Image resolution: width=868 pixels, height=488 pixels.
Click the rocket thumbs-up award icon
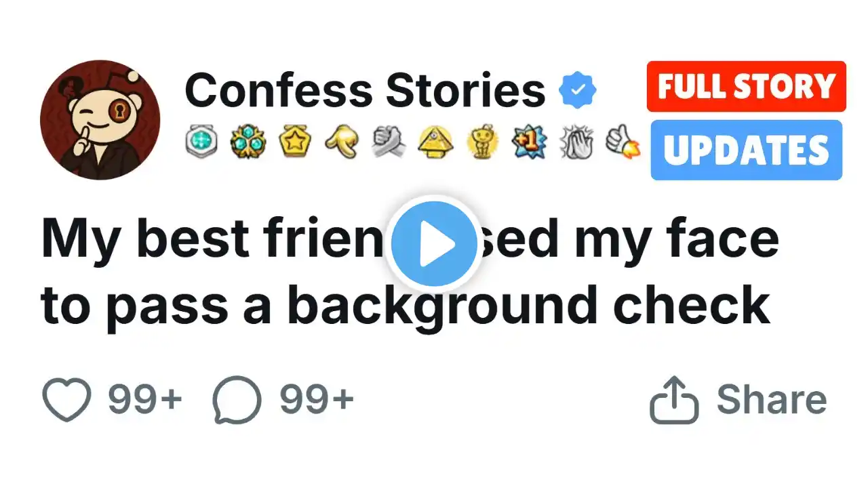coord(622,142)
